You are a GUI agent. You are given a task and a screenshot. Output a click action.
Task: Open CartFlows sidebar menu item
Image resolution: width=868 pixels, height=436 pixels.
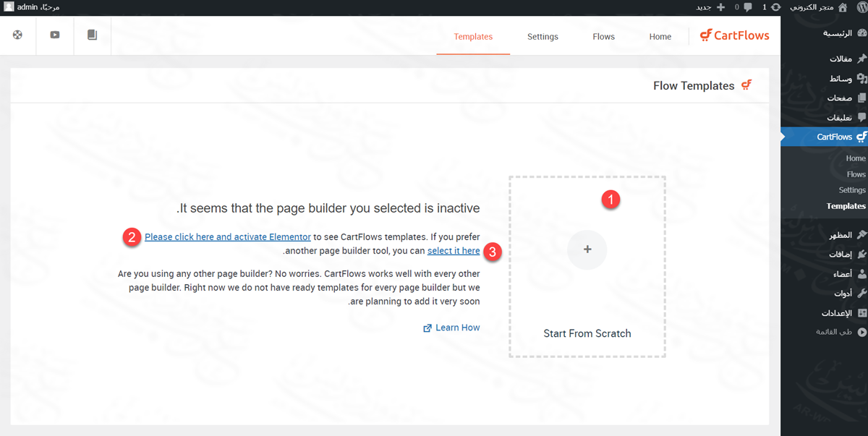[824, 137]
